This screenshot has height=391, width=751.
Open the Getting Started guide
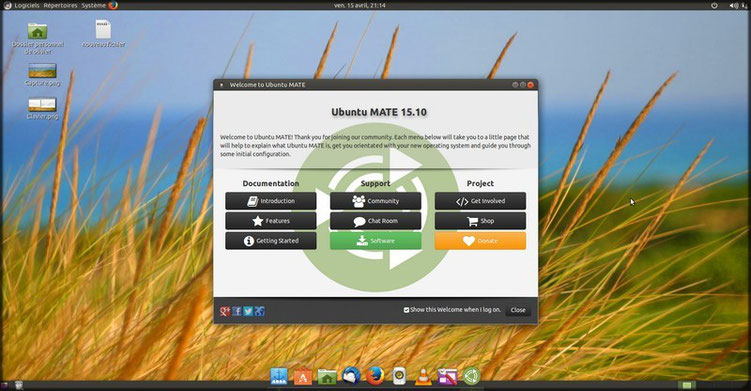271,241
